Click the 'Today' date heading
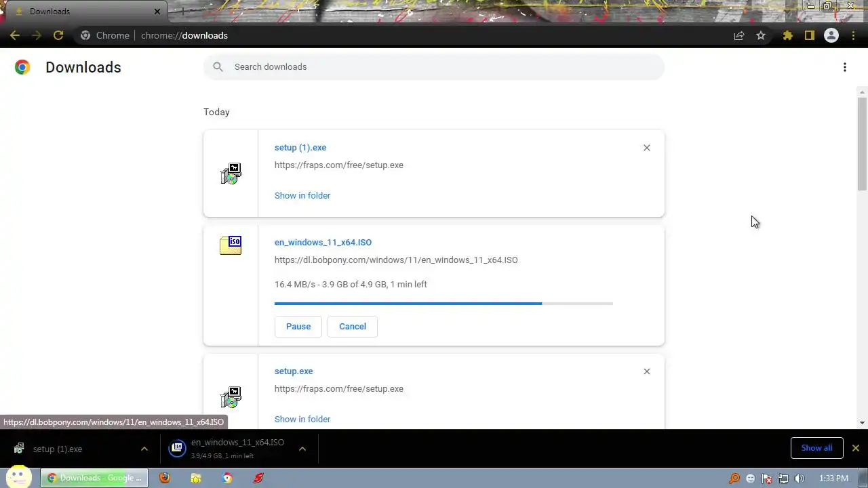 [x=216, y=112]
